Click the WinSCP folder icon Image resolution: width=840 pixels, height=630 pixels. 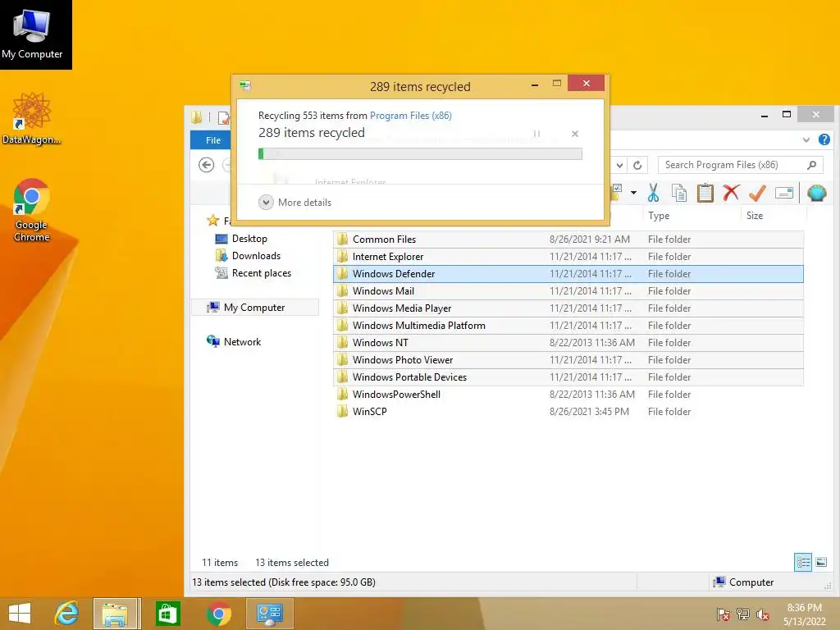[342, 411]
